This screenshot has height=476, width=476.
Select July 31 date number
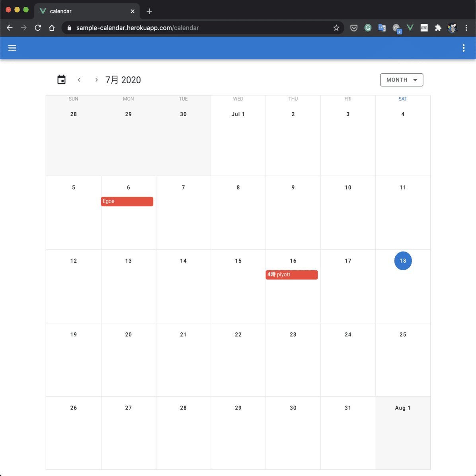pyautogui.click(x=348, y=408)
